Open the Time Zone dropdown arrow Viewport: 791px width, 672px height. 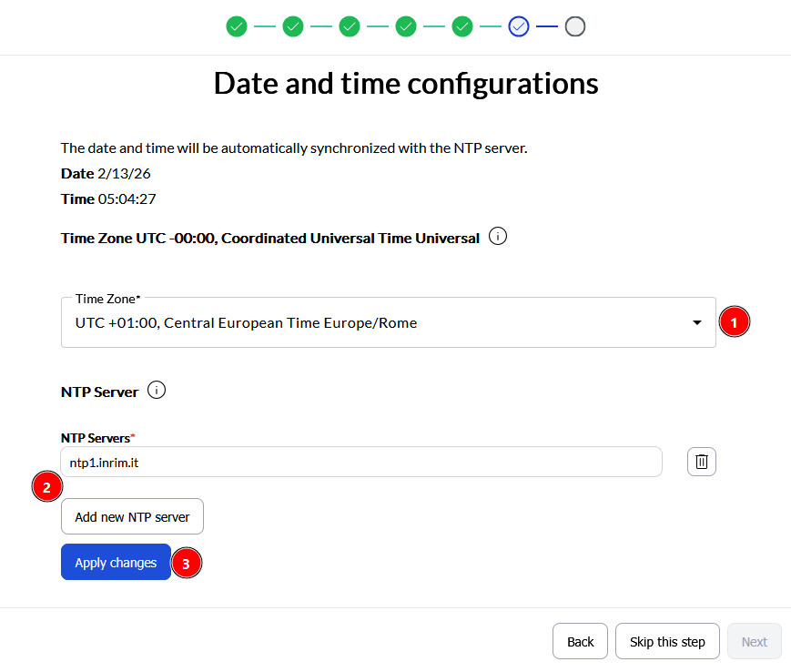[697, 322]
